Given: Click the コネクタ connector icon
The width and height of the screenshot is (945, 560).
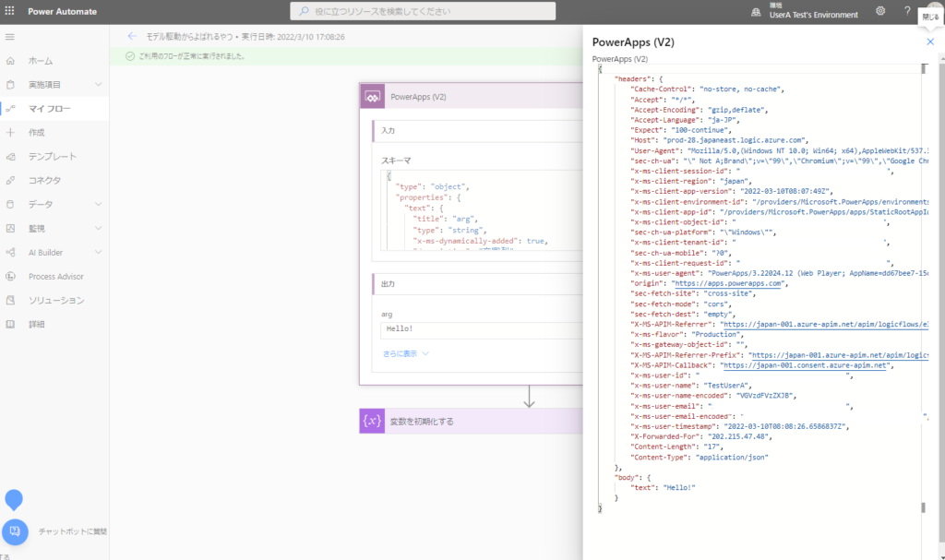Looking at the screenshot, I should [x=10, y=180].
